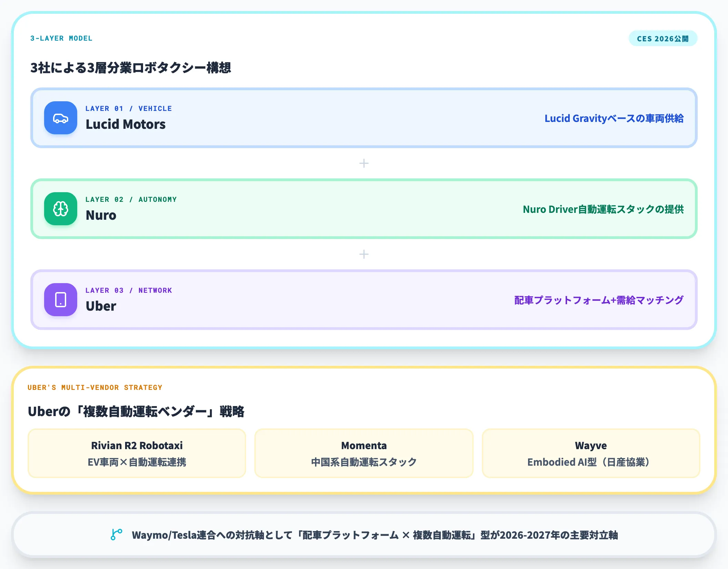Click the 配車プラットフォーム+需給マッチング text
The image size is (728, 569).
[599, 300]
